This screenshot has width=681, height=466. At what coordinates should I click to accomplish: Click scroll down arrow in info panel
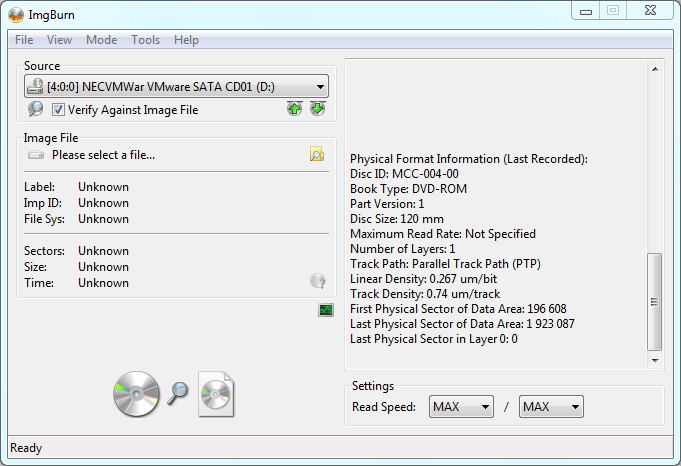(655, 360)
